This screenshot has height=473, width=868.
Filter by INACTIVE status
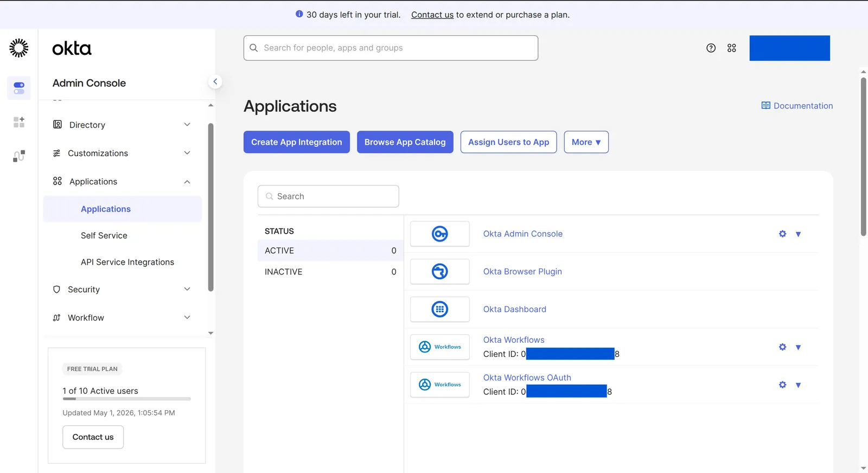330,272
